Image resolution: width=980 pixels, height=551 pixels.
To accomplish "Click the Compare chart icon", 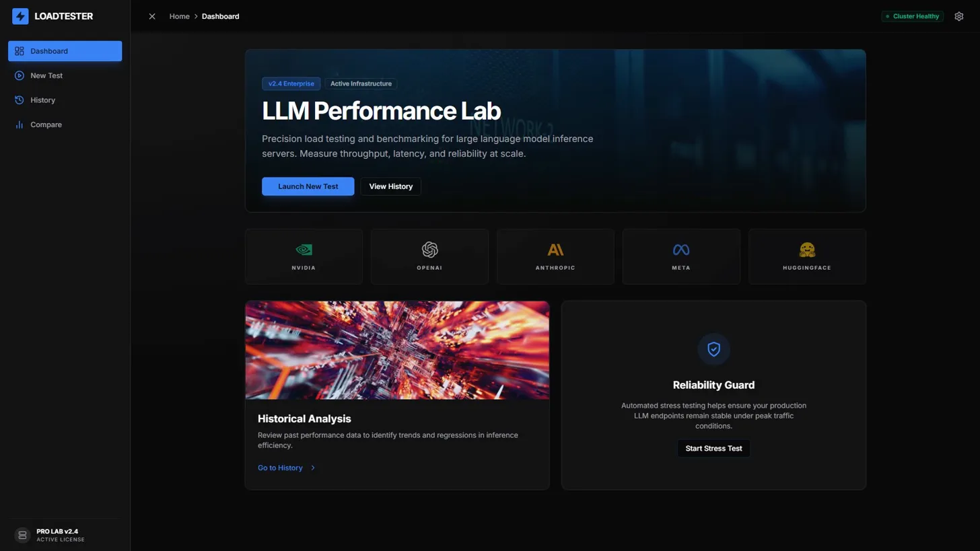I will coord(19,124).
